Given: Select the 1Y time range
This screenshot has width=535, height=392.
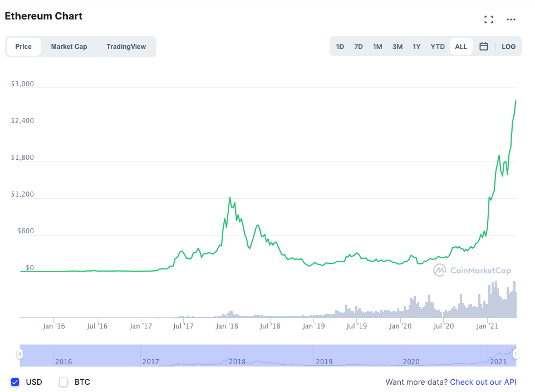Looking at the screenshot, I should (416, 47).
